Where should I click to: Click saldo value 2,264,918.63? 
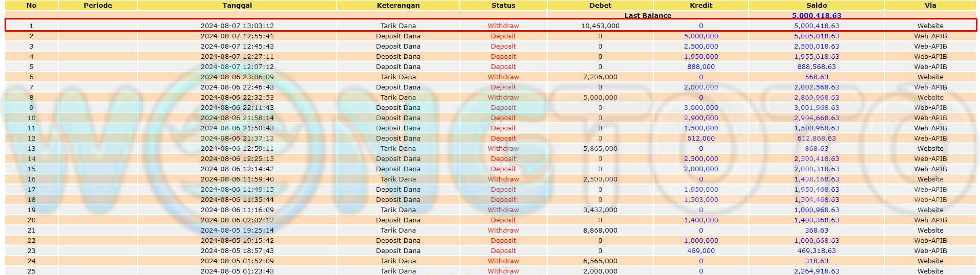816,271
